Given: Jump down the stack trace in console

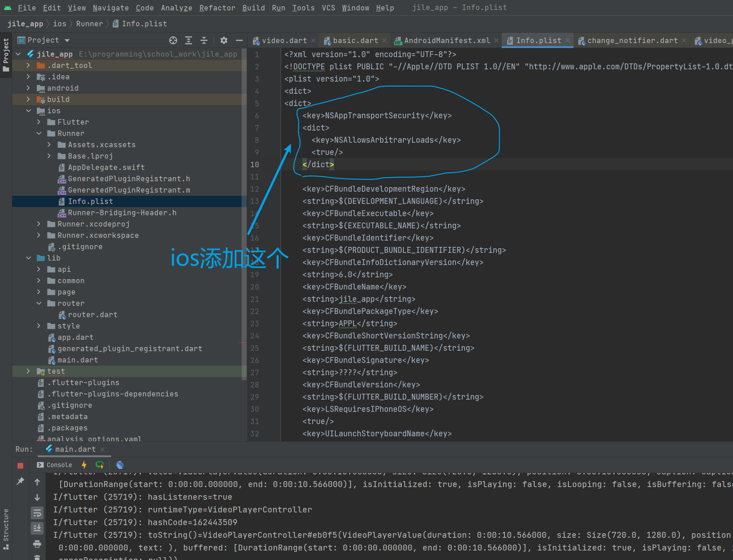Looking at the screenshot, I should pyautogui.click(x=37, y=497).
